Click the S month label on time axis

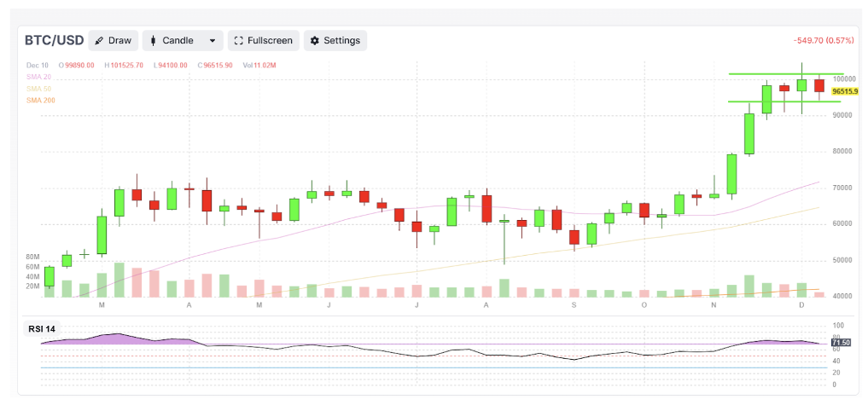pos(574,305)
